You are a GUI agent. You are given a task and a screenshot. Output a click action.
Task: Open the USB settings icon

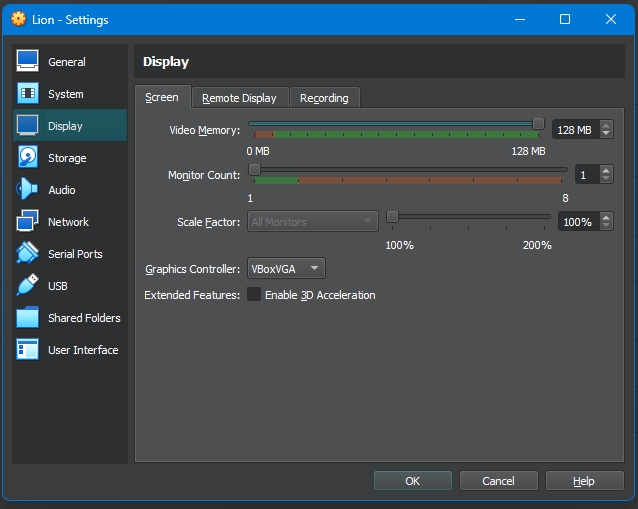click(28, 286)
